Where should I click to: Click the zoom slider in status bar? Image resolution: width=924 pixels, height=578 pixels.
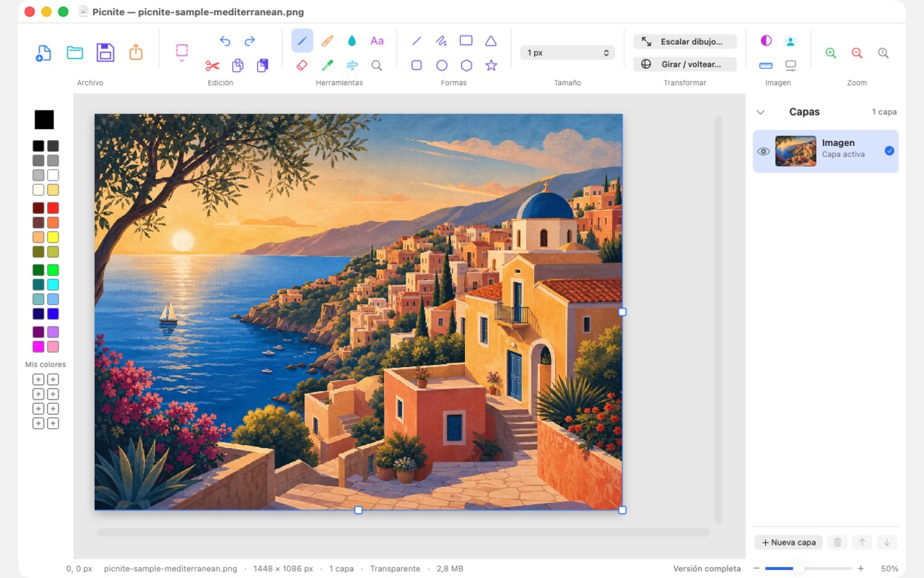coord(808,569)
